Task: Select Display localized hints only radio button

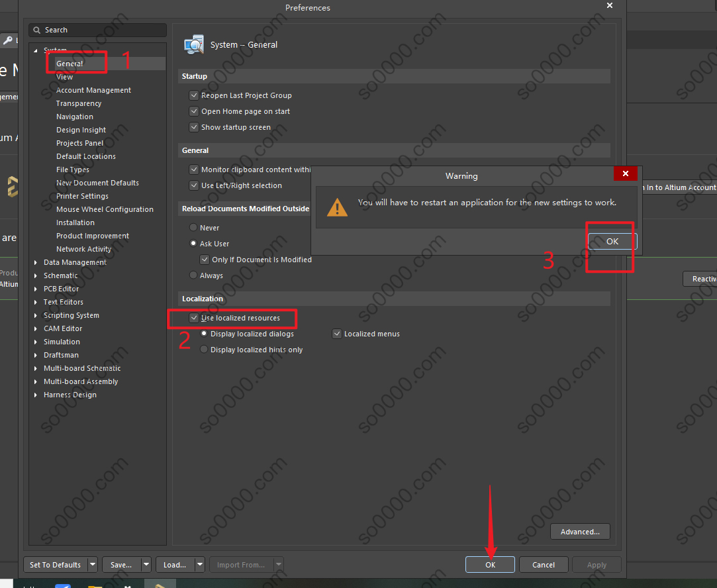Action: point(204,350)
